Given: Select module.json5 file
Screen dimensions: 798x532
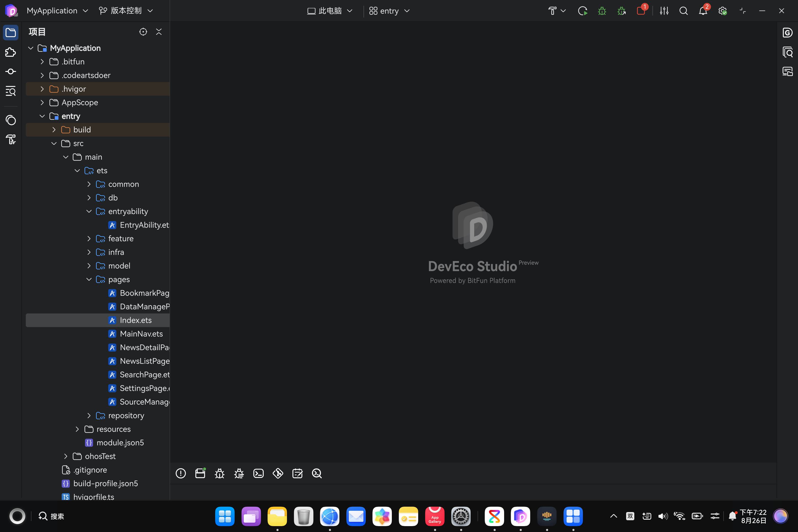Looking at the screenshot, I should pos(98,443).
